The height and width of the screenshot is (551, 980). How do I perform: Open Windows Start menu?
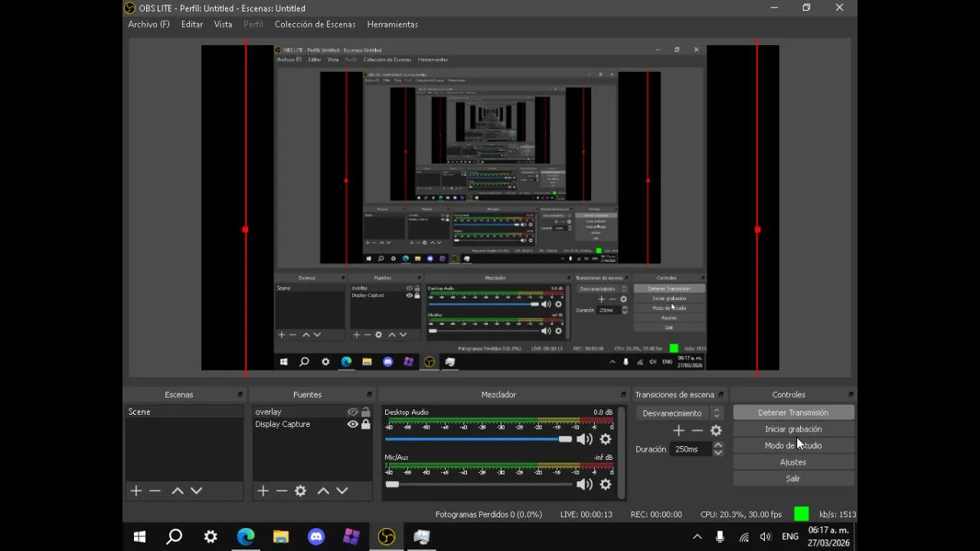(139, 536)
